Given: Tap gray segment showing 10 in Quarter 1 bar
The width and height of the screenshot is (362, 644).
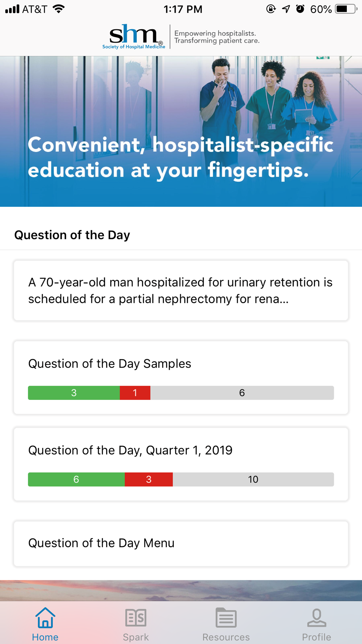Looking at the screenshot, I should point(253,480).
